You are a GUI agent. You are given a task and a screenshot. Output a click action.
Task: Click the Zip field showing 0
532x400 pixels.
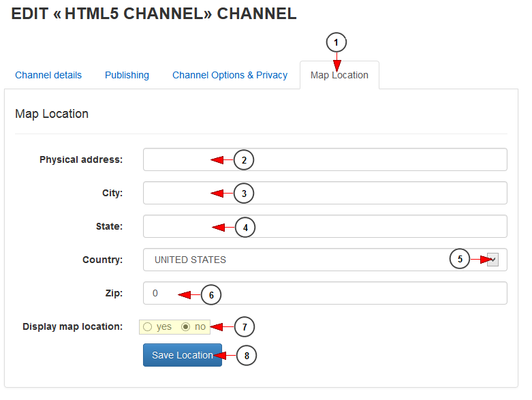[325, 293]
